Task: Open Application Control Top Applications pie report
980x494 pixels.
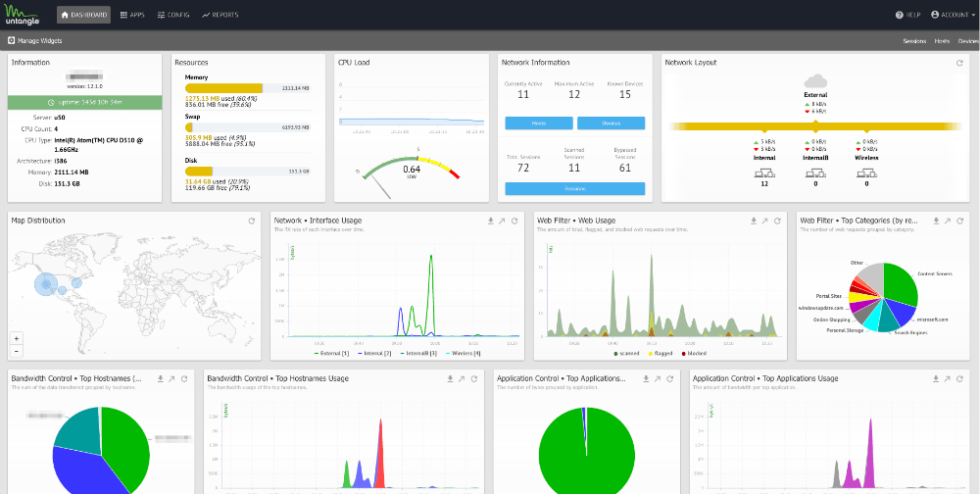Action: (659, 378)
